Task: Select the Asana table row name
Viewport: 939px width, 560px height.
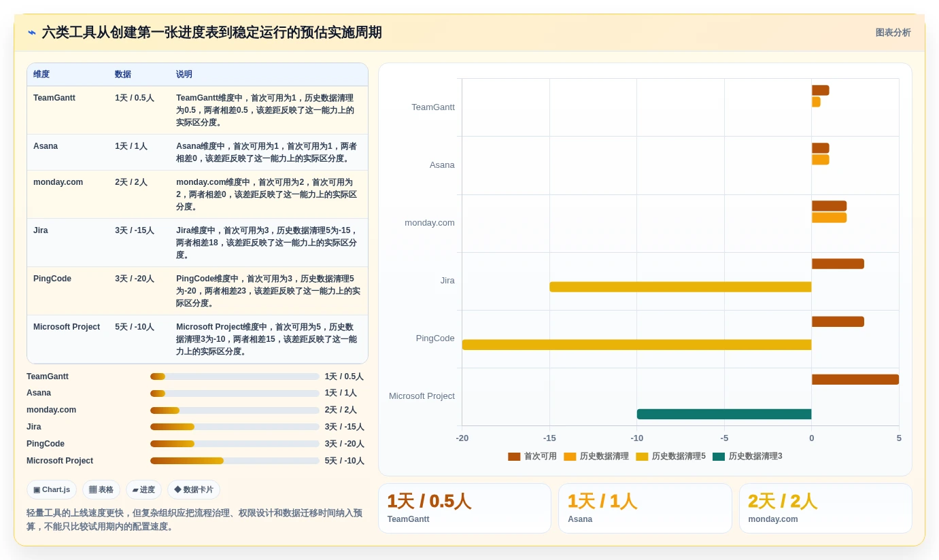Action: [46, 146]
